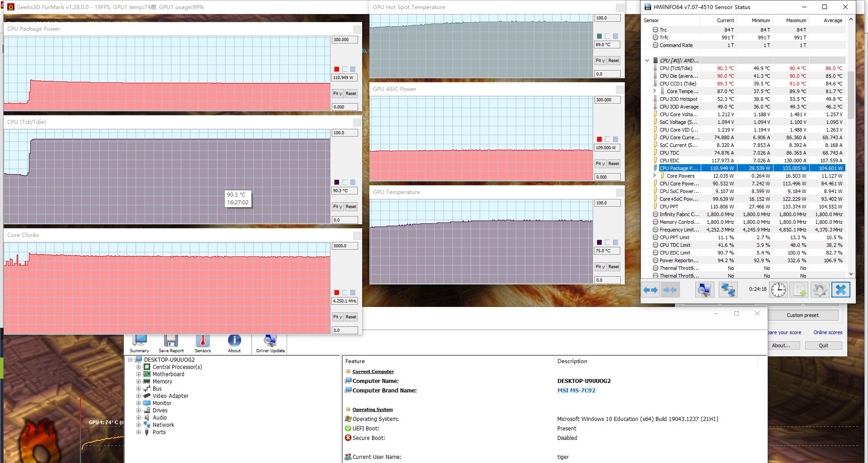Click the collapse-columns arrows button in Sensor Status

(670, 290)
